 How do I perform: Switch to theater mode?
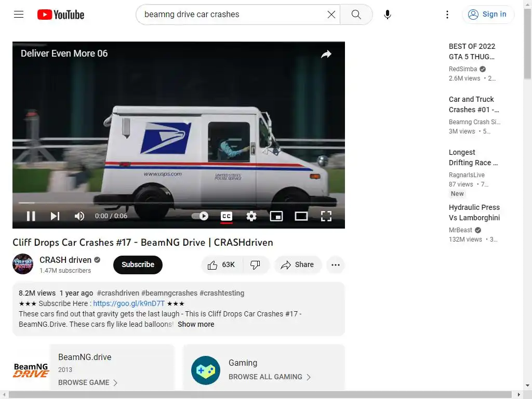pyautogui.click(x=301, y=216)
